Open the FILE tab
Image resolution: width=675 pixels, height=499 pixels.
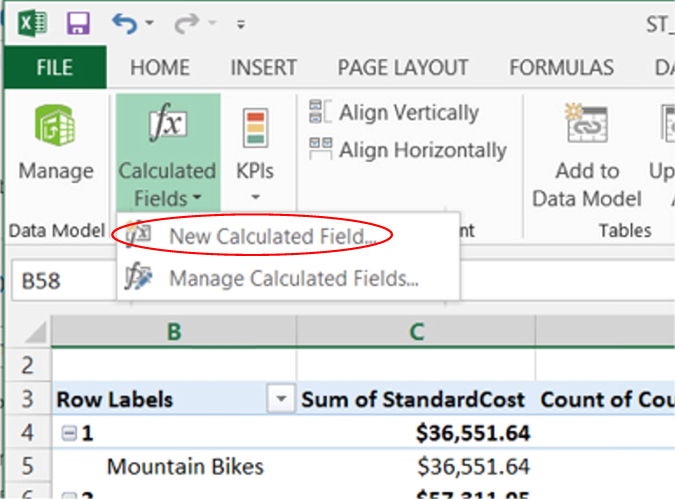click(55, 68)
